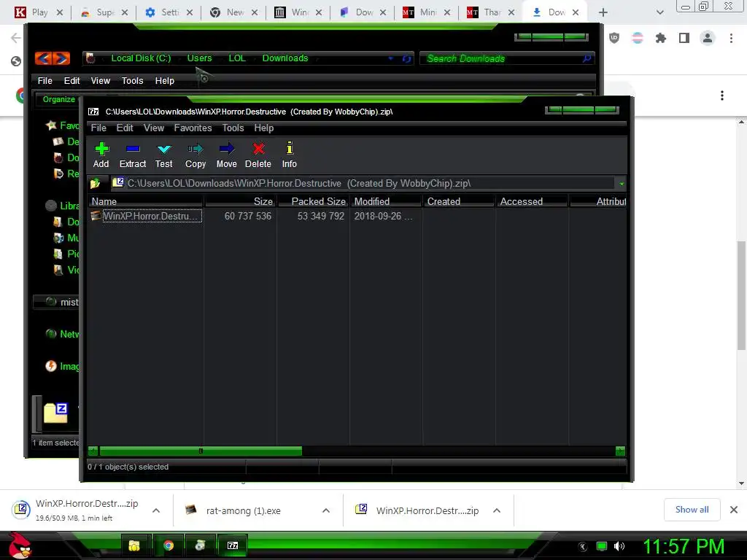Run Test on the archive

click(x=164, y=155)
